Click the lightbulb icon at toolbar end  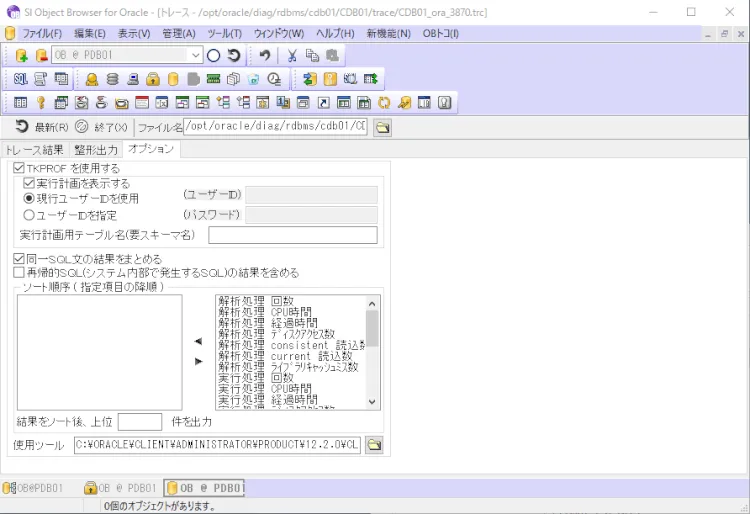click(x=444, y=102)
